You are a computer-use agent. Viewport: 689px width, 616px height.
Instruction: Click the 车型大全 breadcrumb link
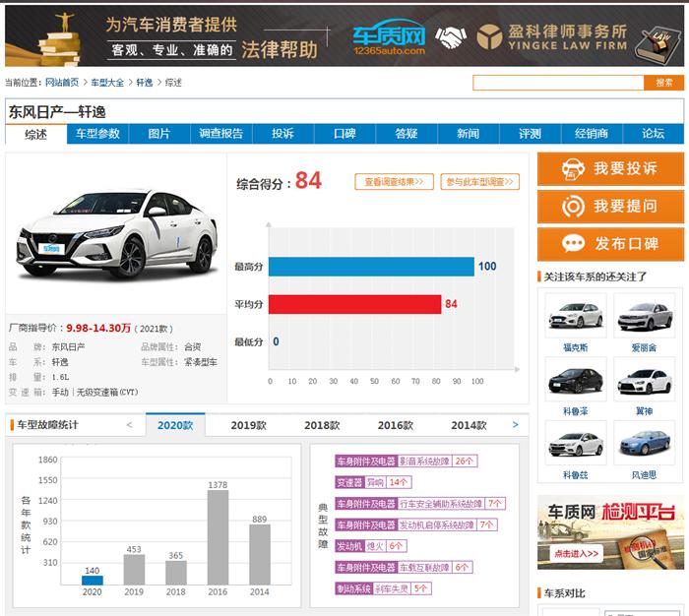[107, 83]
